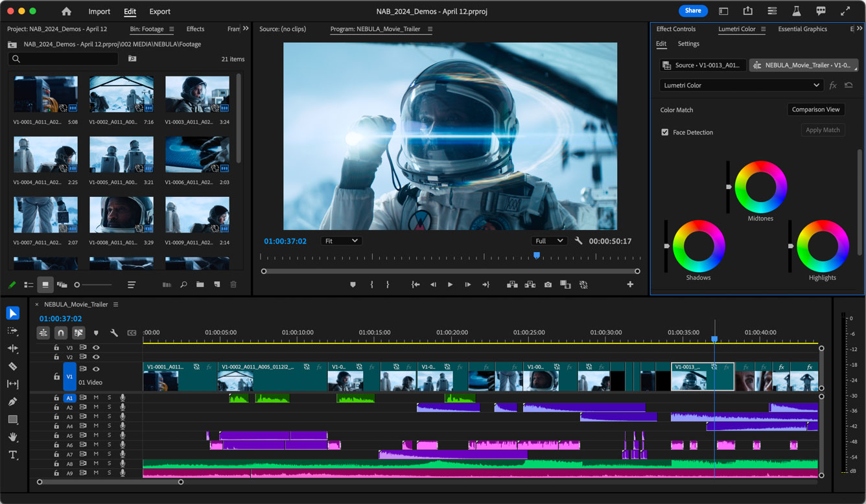This screenshot has width=866, height=504.
Task: Switch to the Export tab
Action: (x=159, y=12)
